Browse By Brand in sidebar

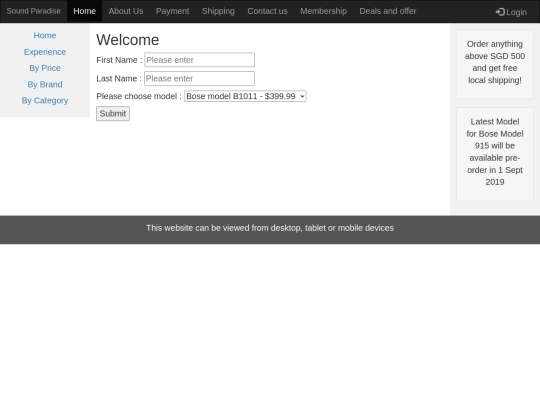(45, 84)
